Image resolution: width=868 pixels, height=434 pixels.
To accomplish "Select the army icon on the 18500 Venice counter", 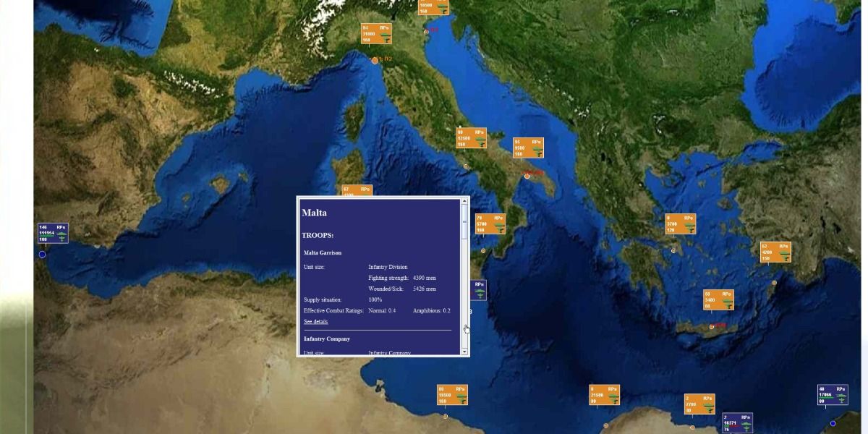I will [442, 6].
